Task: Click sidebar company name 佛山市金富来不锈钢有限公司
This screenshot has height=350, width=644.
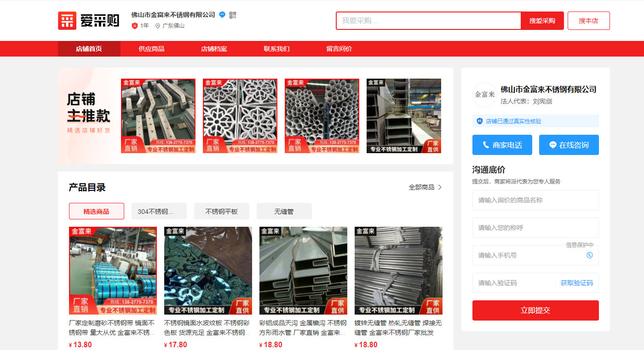Action: pos(548,89)
